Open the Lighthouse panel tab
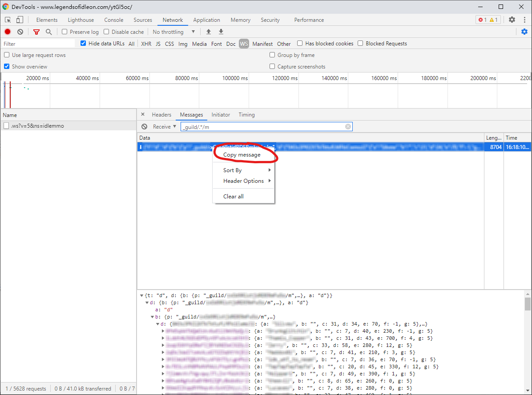 pos(81,20)
